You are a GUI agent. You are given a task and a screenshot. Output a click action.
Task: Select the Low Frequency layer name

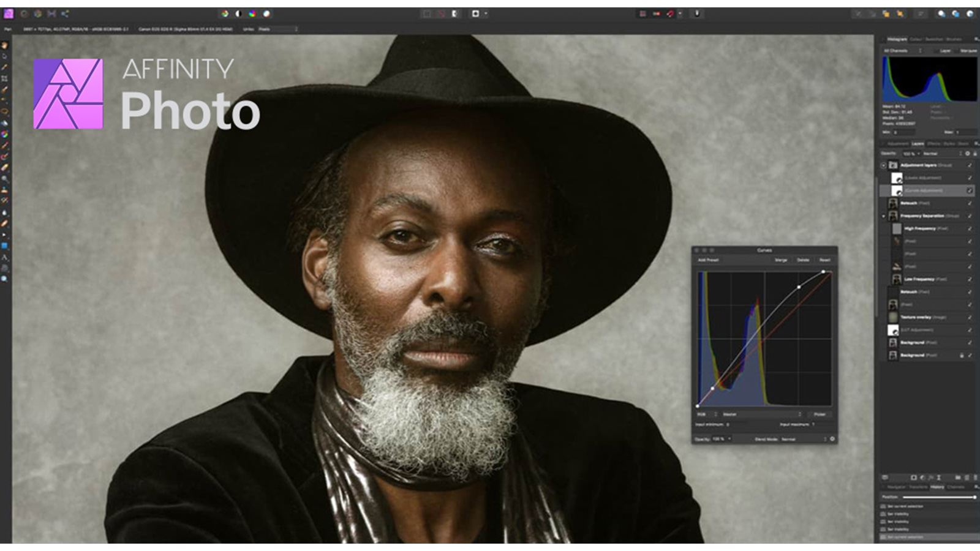919,279
